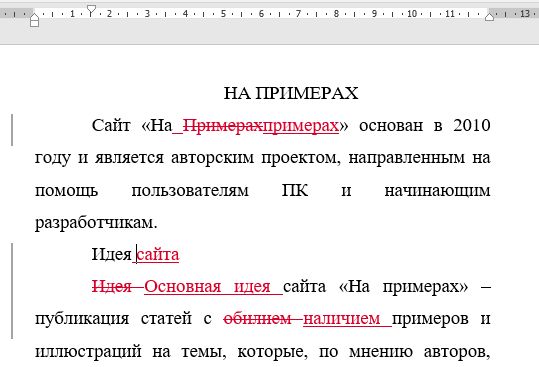This screenshot has width=539, height=367.
Task: Click ruler mark number 5
Action: pyautogui.click(x=223, y=14)
